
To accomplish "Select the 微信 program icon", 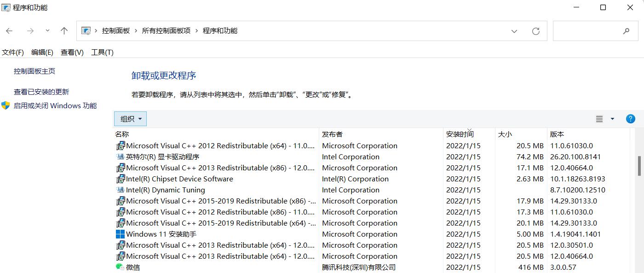I will [120, 267].
